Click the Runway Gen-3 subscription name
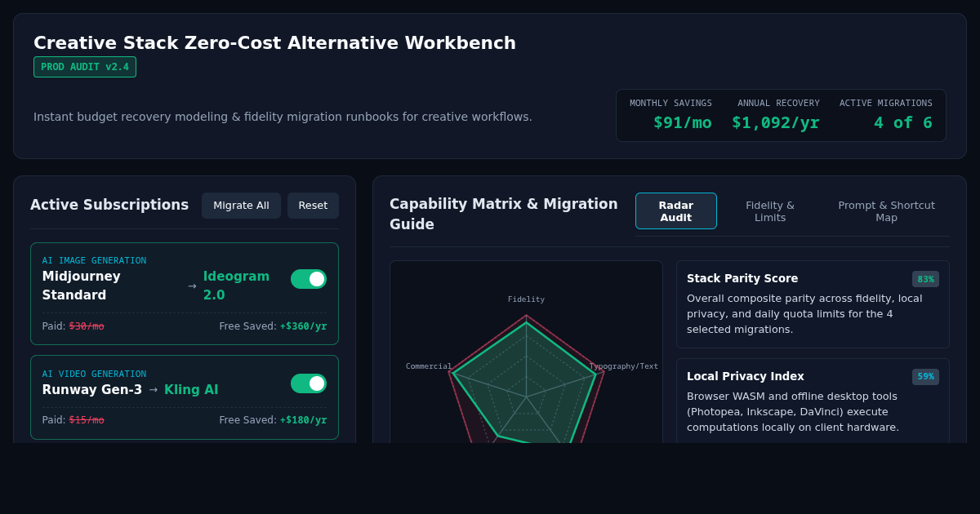Image resolution: width=980 pixels, height=514 pixels. (x=92, y=390)
